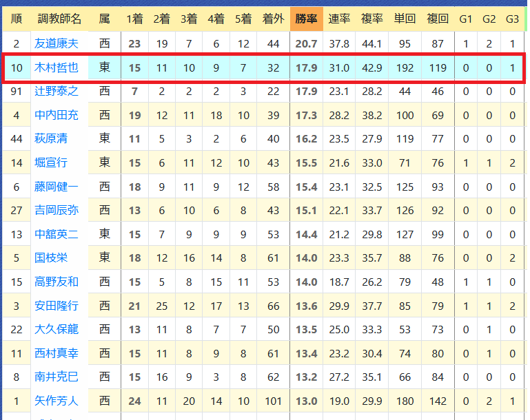Select win rate 13.2 in 南井克巳 row

[x=306, y=377]
